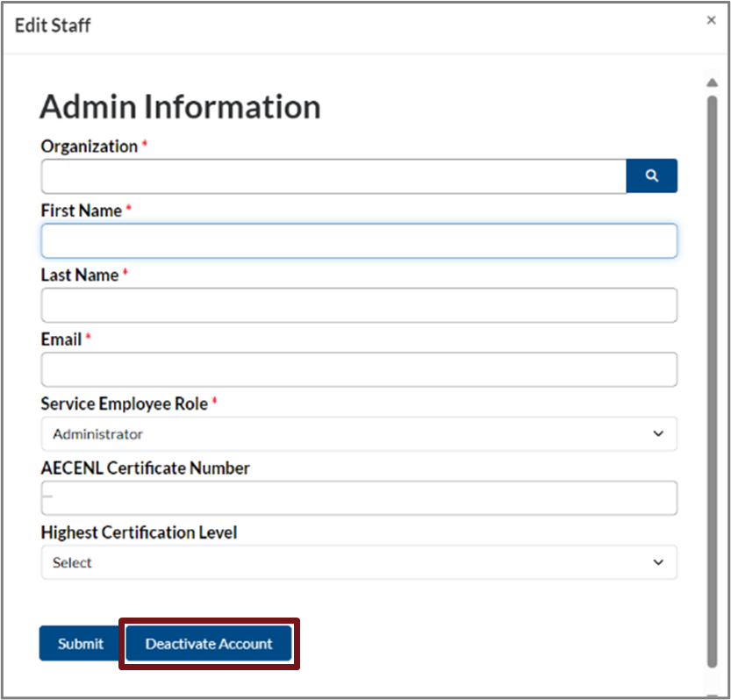Select the Email input field
Image resolution: width=731 pixels, height=700 pixels.
359,369
